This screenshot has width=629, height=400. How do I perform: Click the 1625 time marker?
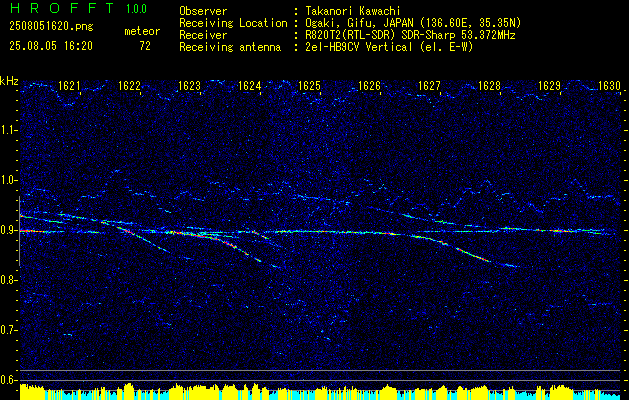309,86
